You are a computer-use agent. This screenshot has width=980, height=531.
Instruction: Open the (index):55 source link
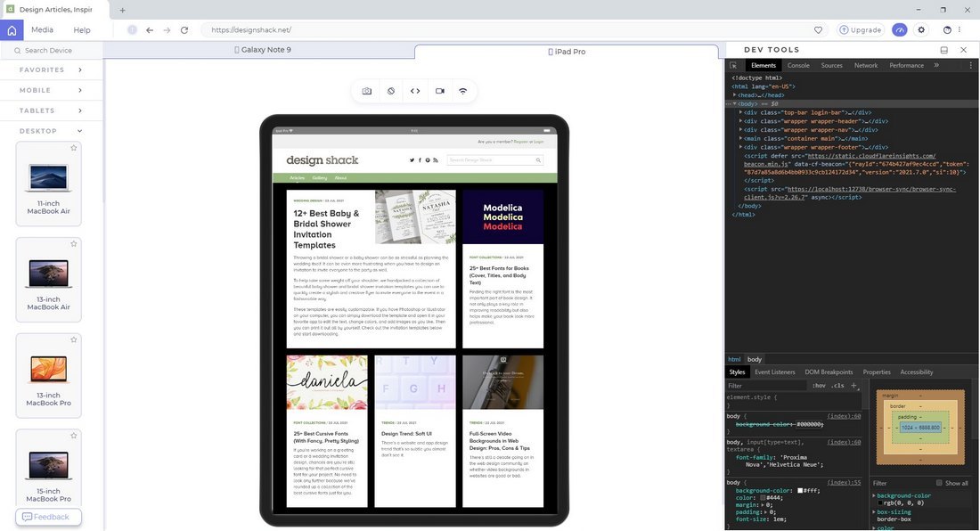[x=844, y=483]
